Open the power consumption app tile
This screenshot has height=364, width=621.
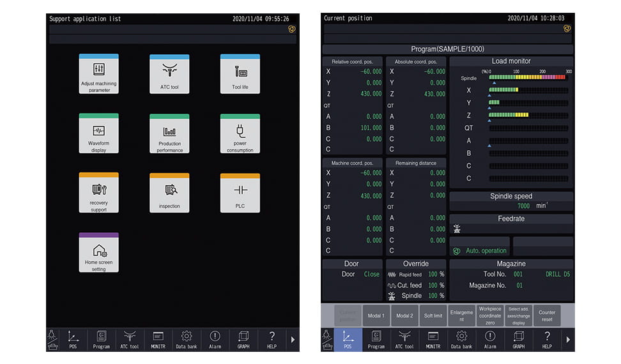tap(240, 134)
